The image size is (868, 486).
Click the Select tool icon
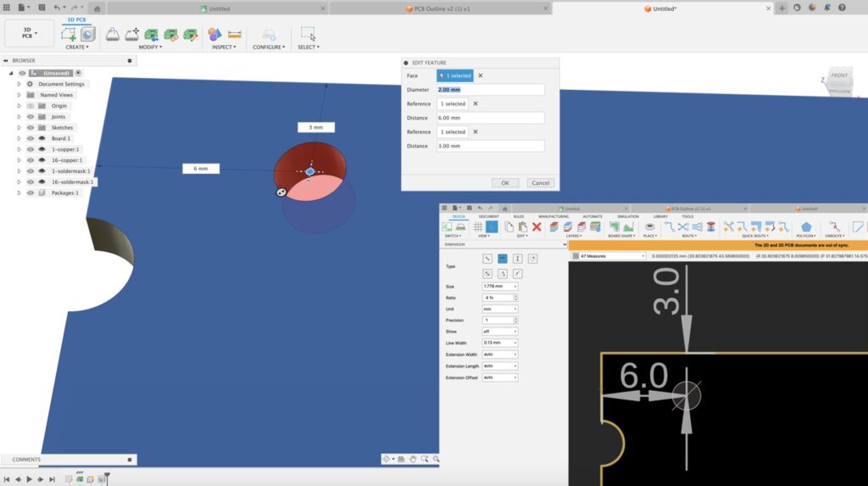[x=308, y=35]
